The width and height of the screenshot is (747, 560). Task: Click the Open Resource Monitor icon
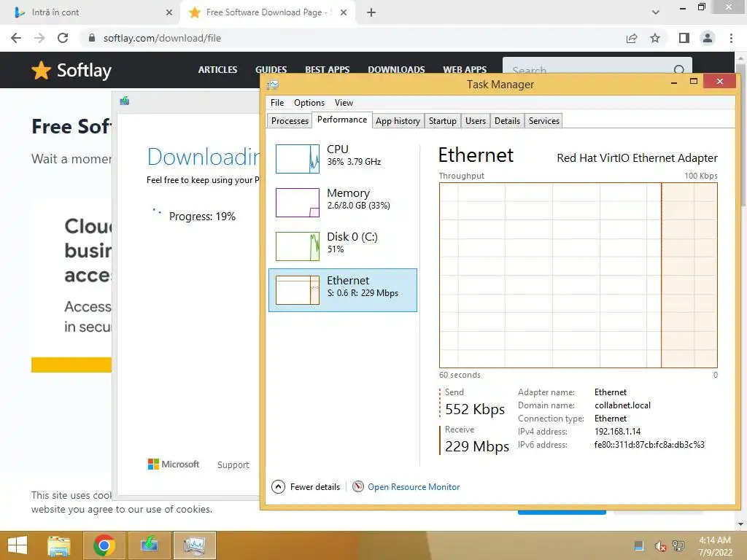tap(358, 486)
